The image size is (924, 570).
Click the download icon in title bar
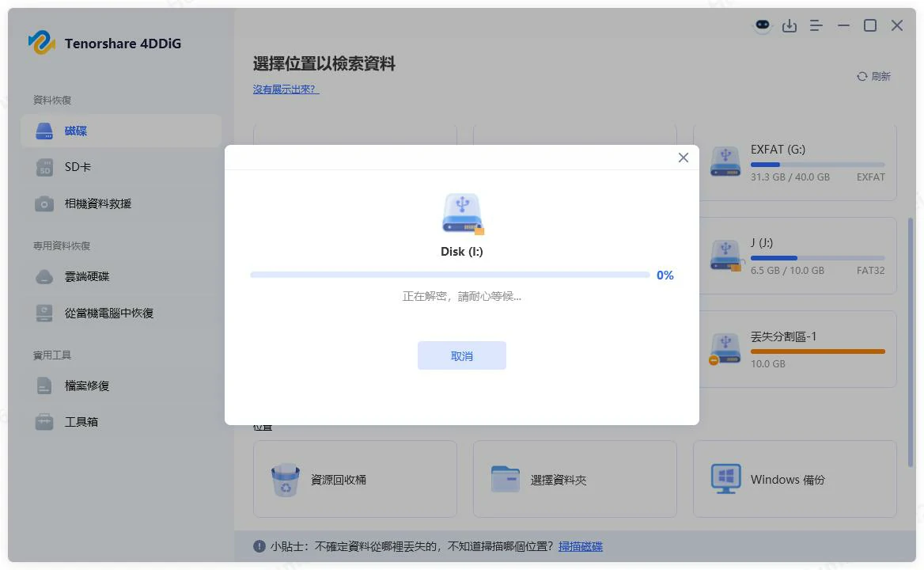coord(789,25)
